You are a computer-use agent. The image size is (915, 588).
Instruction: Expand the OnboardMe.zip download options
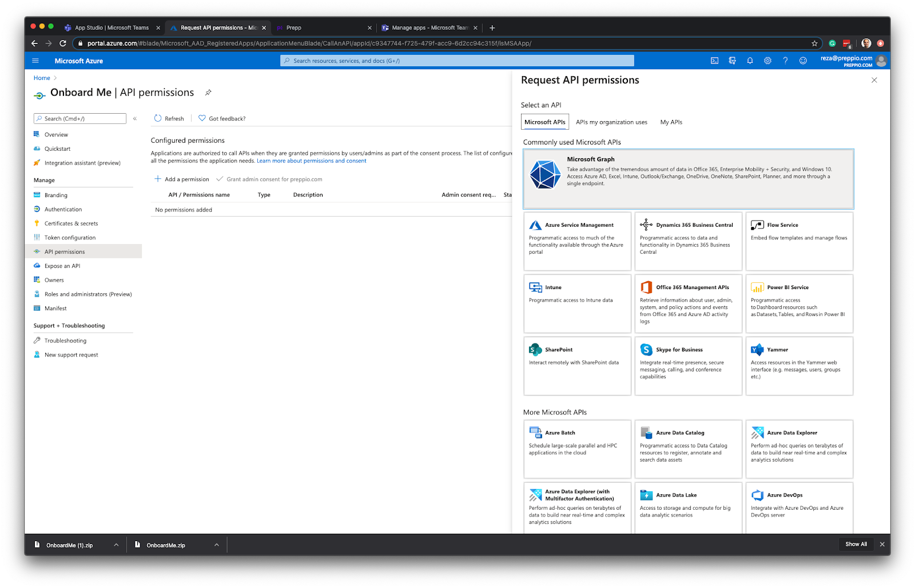217,545
